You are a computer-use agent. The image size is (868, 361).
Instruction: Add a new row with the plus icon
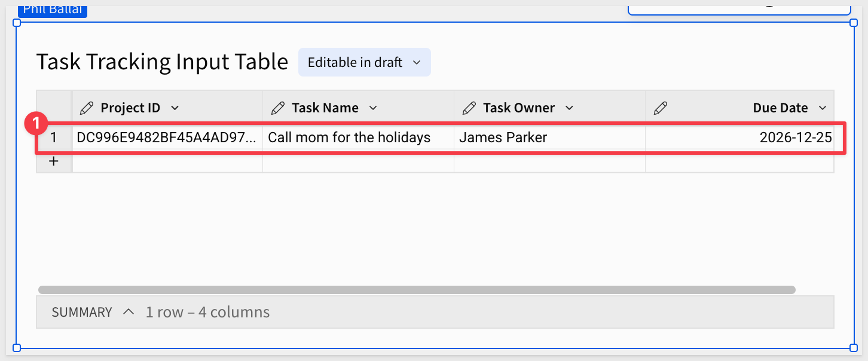53,161
